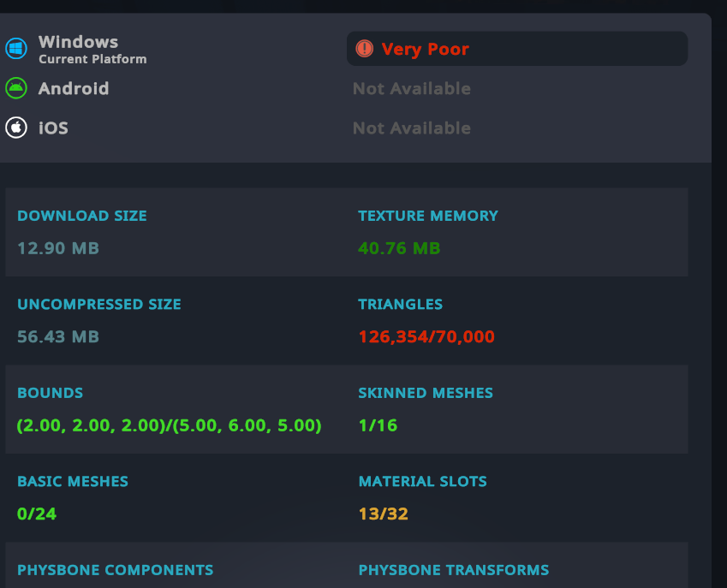Click the red warning icon beside Very Poor
Image resolution: width=727 pixels, height=588 pixels.
coord(365,49)
